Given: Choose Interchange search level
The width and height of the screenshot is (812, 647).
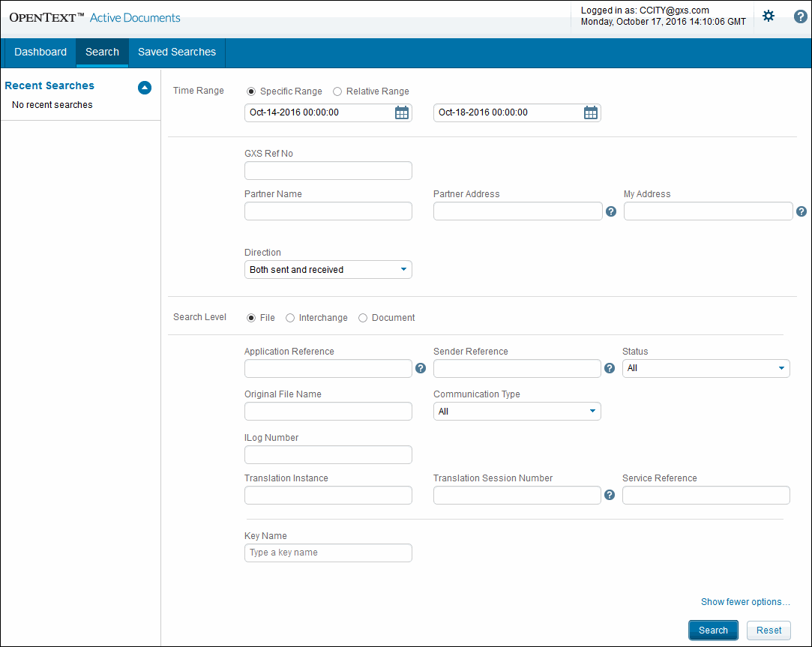Looking at the screenshot, I should [x=290, y=318].
